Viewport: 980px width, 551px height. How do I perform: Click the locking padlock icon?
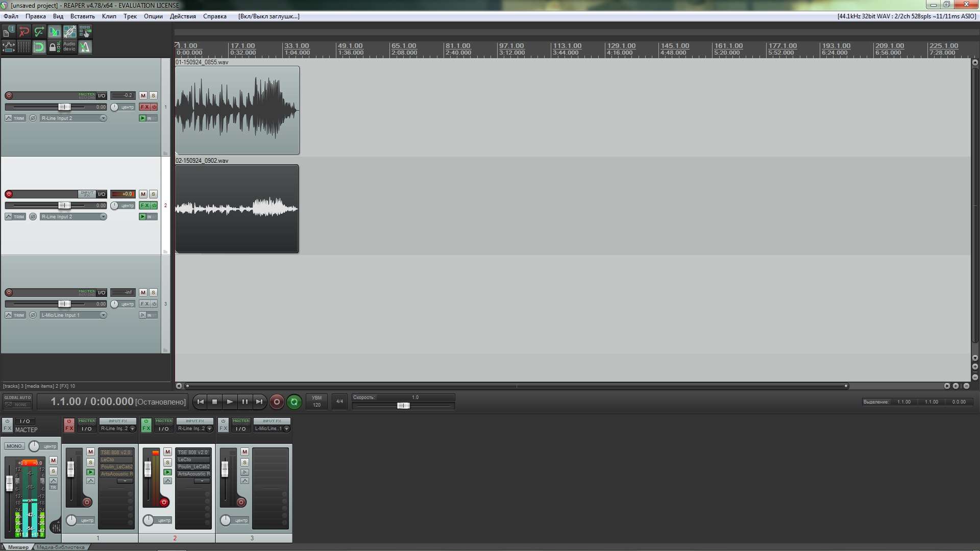click(x=52, y=47)
